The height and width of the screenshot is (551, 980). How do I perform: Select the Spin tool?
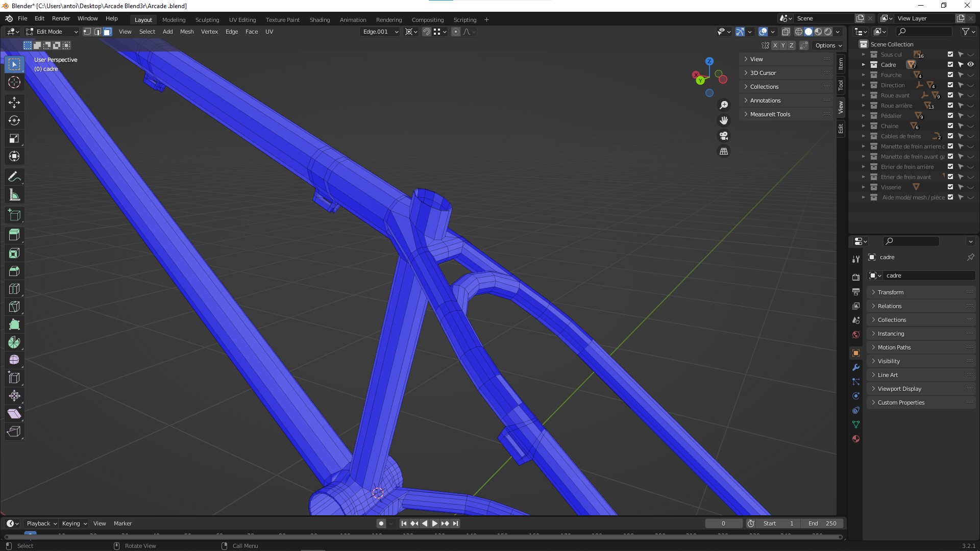click(x=14, y=342)
